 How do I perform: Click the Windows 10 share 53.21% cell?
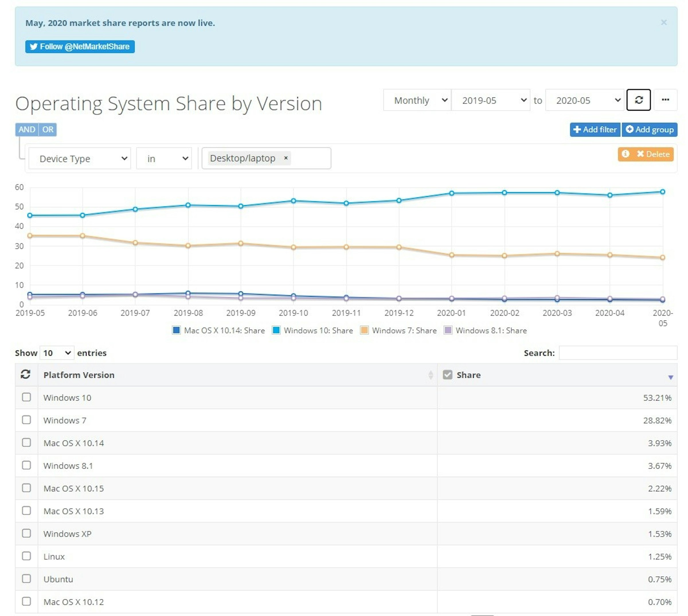click(x=557, y=397)
